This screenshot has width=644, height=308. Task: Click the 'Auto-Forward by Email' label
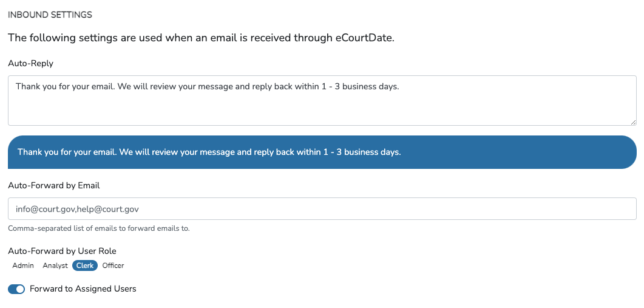pyautogui.click(x=53, y=185)
